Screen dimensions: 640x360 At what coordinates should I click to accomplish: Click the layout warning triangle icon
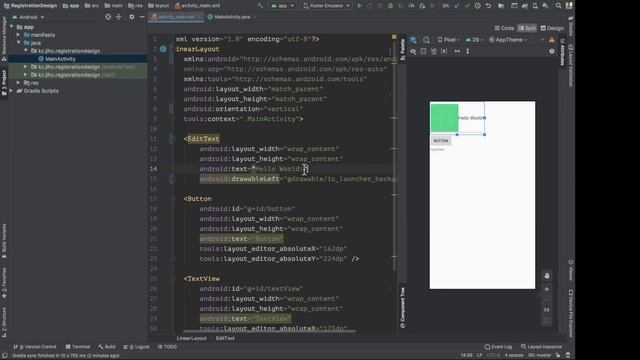pyautogui.click(x=552, y=40)
